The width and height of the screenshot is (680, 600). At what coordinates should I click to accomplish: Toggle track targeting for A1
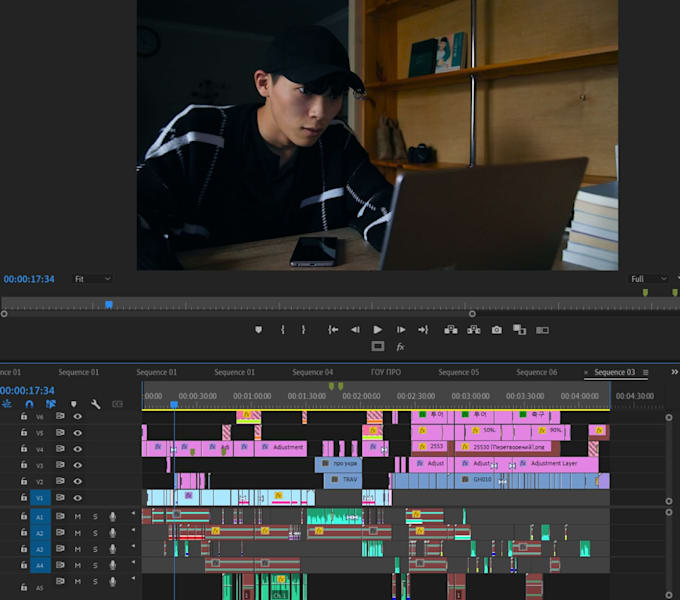tap(40, 517)
